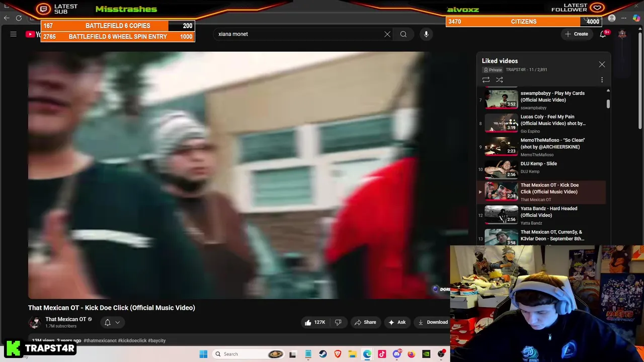This screenshot has width=644, height=362.
Task: Play MemoTheMafioso So Clean thumbnail
Action: pyautogui.click(x=501, y=146)
